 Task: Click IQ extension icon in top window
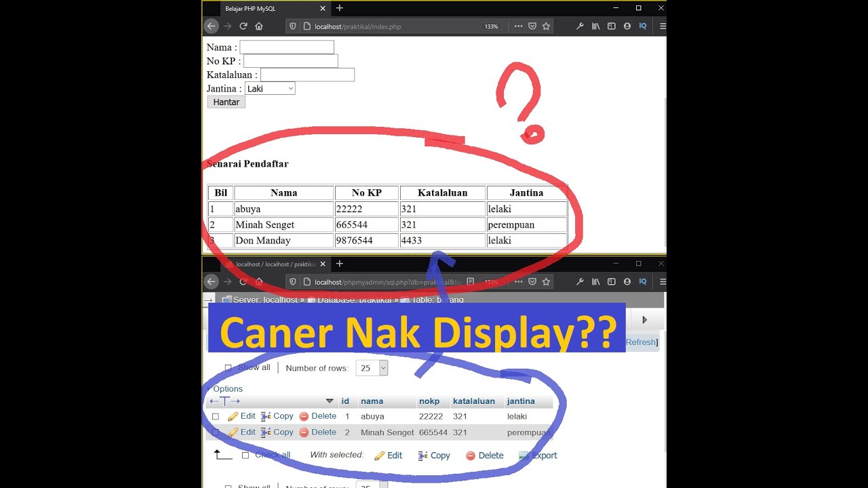[643, 26]
